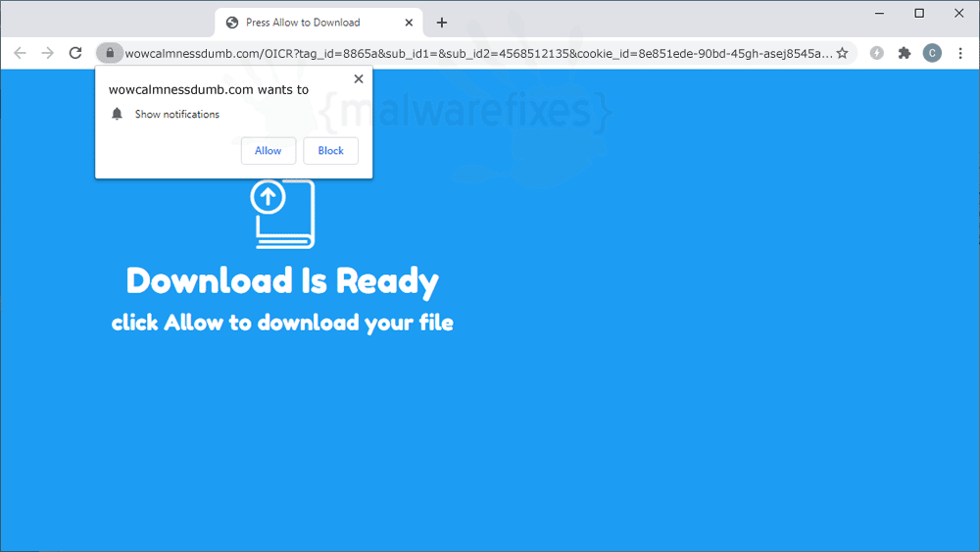Click the 'Download Is Ready' heading

click(x=282, y=280)
